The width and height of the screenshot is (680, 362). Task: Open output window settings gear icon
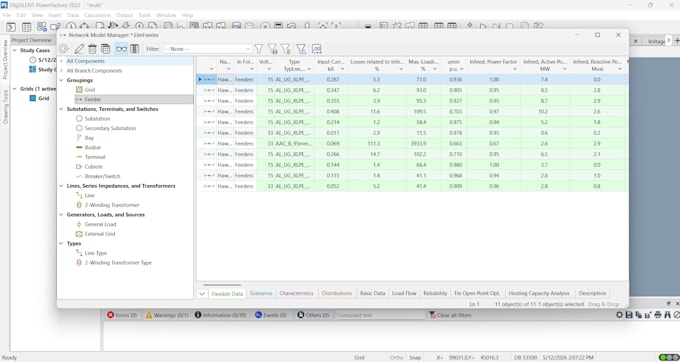(x=620, y=315)
